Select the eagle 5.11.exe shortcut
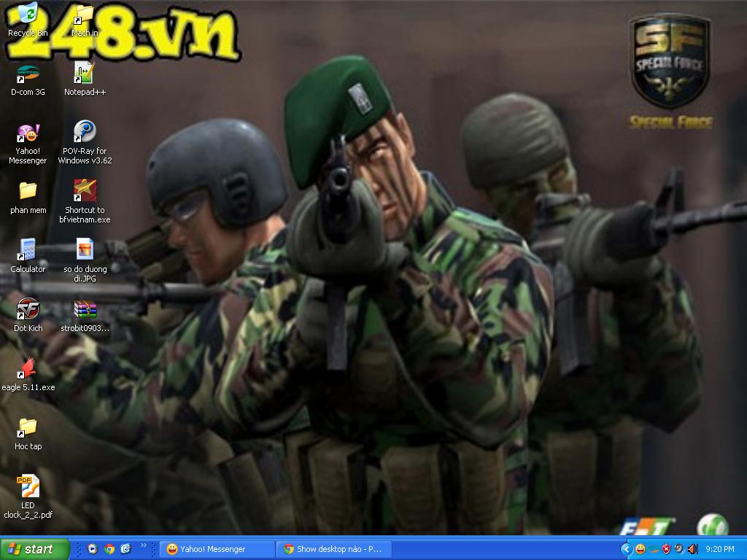This screenshot has height=560, width=747. coord(28,375)
